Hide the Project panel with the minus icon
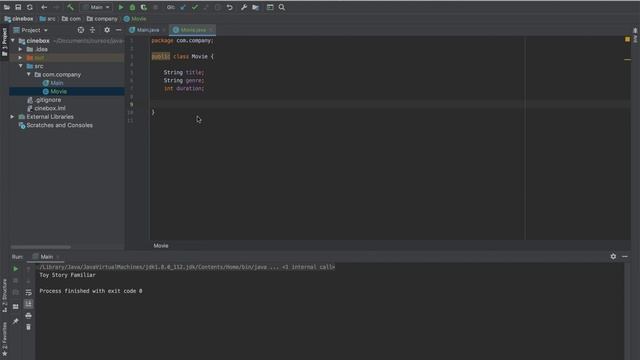 click(x=118, y=30)
